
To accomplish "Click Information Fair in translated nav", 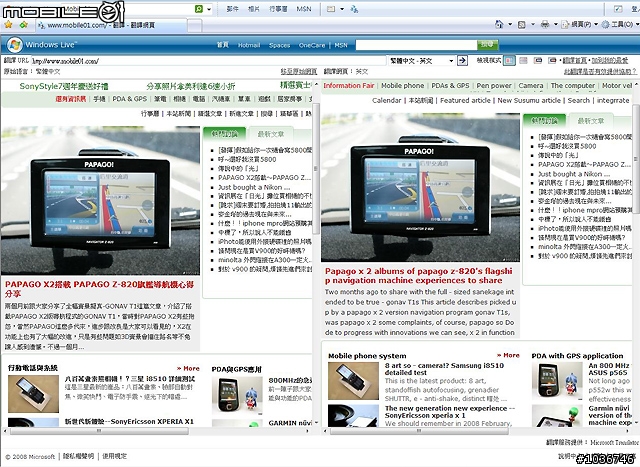I will pyautogui.click(x=349, y=86).
